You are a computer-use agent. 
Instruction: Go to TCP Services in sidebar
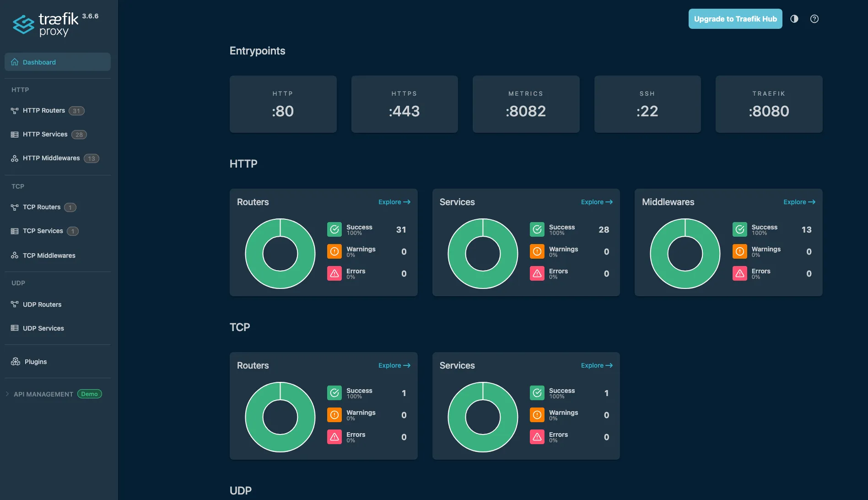[x=43, y=231]
